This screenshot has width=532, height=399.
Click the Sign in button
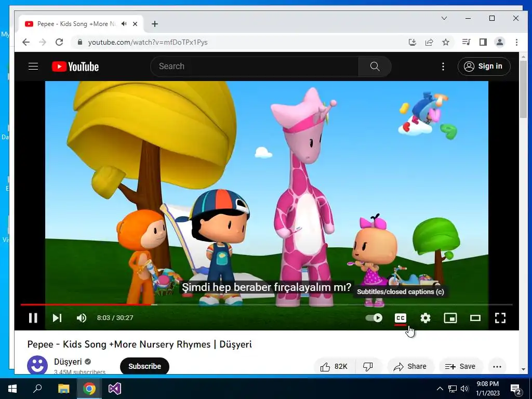coord(484,66)
